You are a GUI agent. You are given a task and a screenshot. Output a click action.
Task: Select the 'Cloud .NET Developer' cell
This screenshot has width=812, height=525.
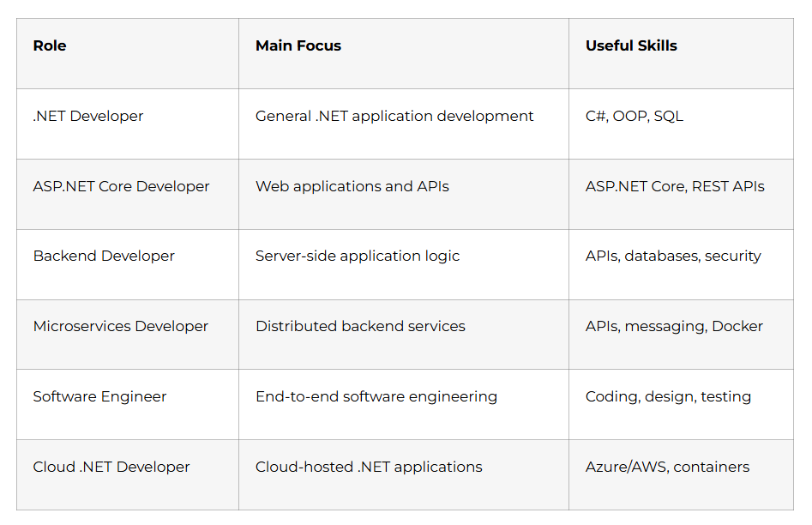tap(128, 474)
